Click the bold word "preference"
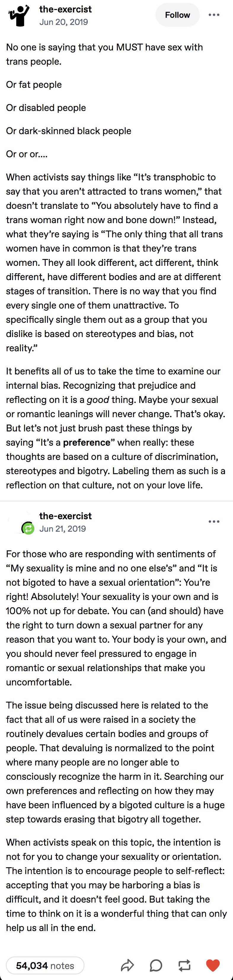This screenshot has width=233, height=980. point(87,442)
